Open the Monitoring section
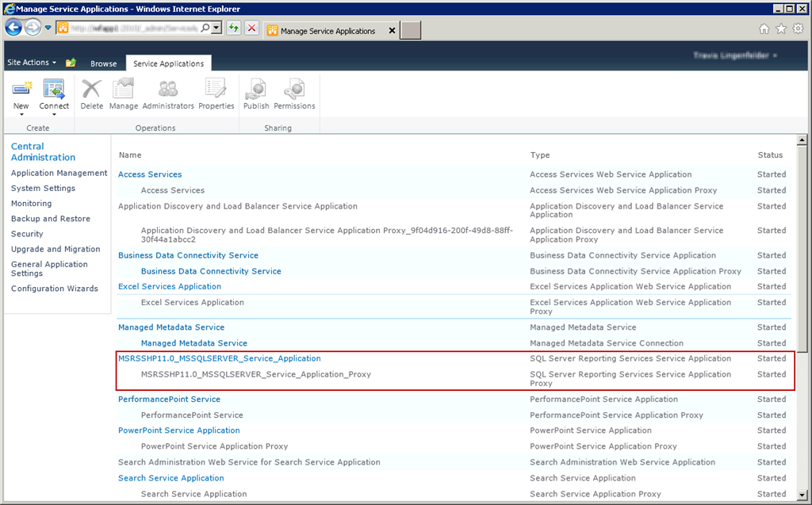812x505 pixels. [x=31, y=204]
